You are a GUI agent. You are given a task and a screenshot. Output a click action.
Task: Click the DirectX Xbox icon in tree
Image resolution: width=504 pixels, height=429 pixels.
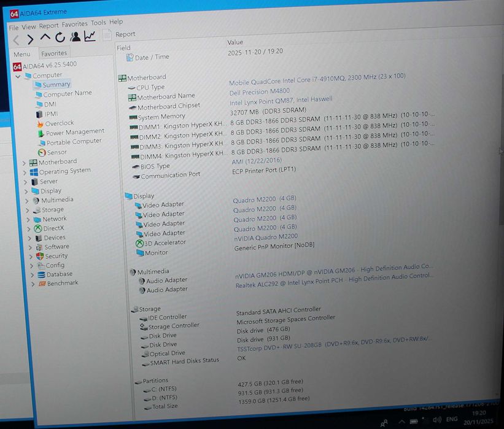click(x=38, y=229)
